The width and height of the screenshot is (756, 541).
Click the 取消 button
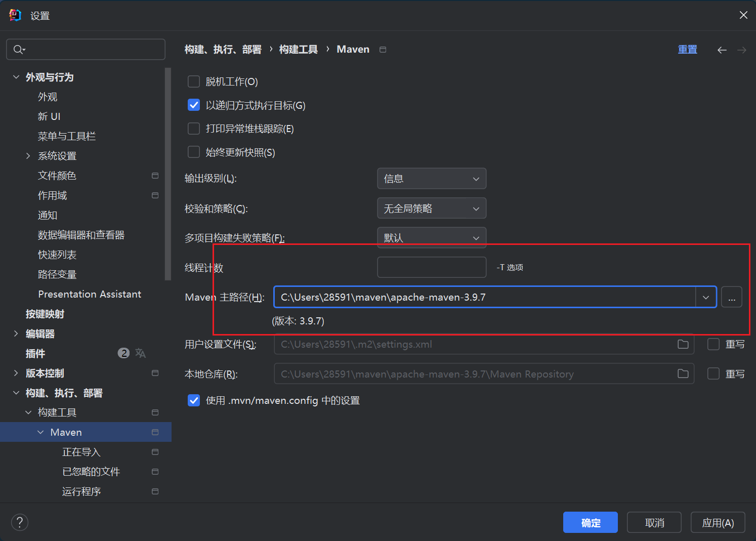point(654,522)
